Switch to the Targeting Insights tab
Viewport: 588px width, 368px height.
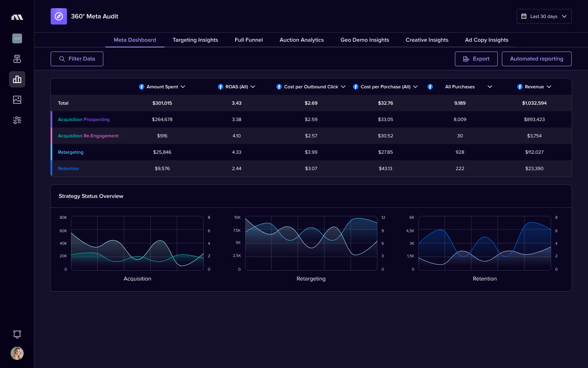[195, 40]
